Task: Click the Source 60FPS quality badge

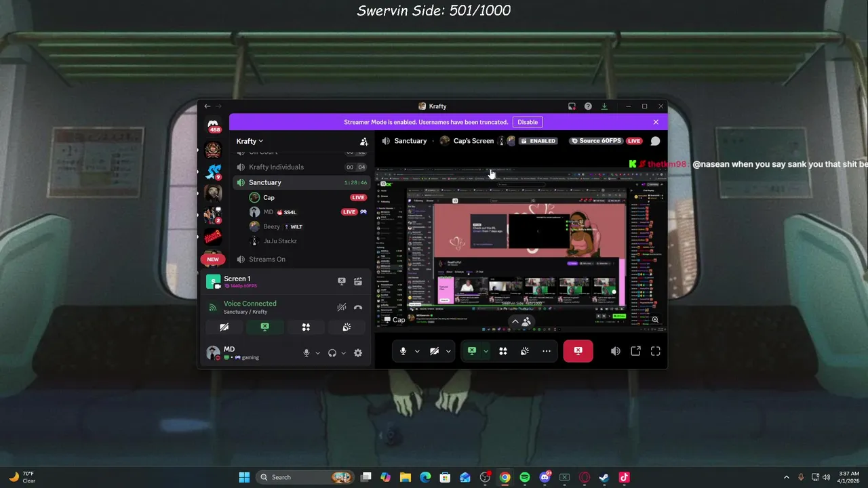Action: point(596,141)
